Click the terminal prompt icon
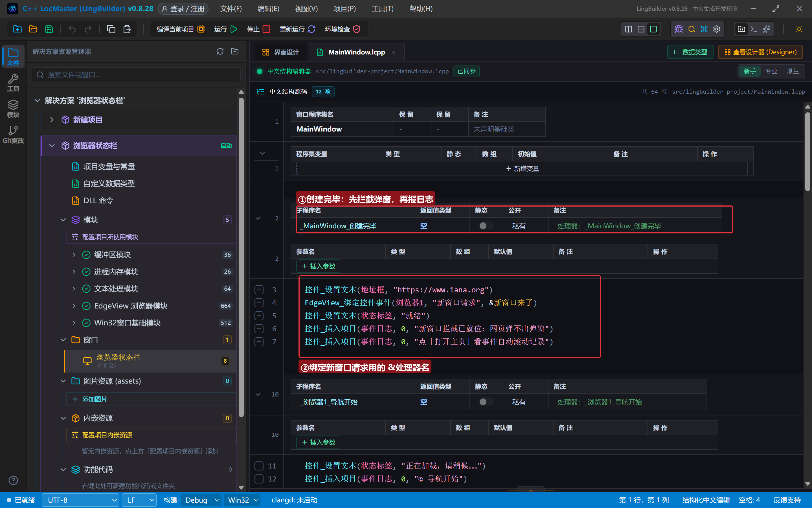 [x=754, y=29]
